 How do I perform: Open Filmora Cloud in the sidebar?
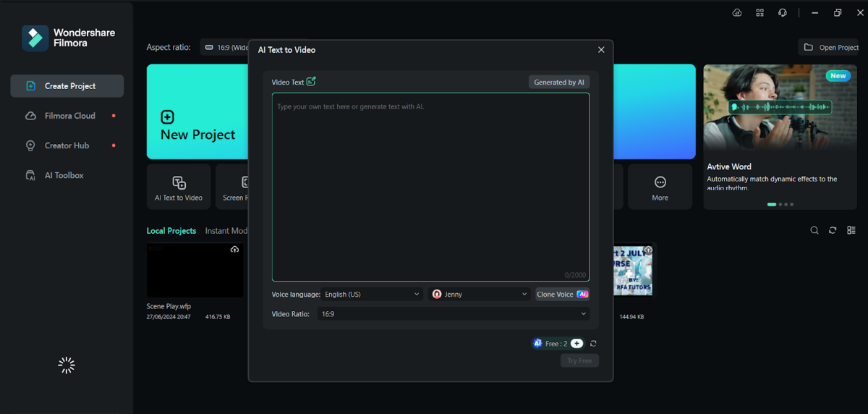pyautogui.click(x=69, y=116)
